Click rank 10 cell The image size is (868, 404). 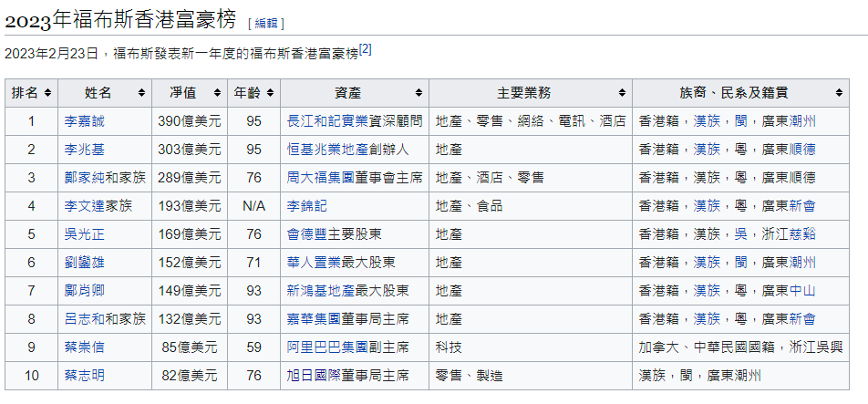[x=32, y=375]
